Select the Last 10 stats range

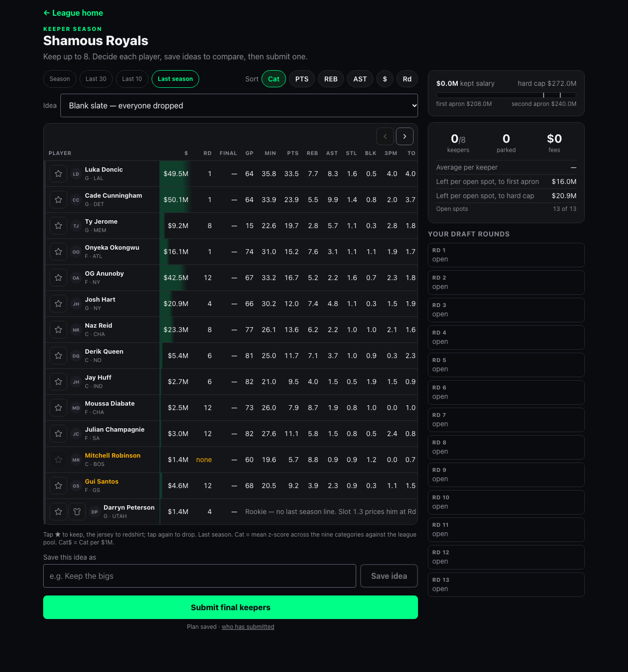point(132,79)
